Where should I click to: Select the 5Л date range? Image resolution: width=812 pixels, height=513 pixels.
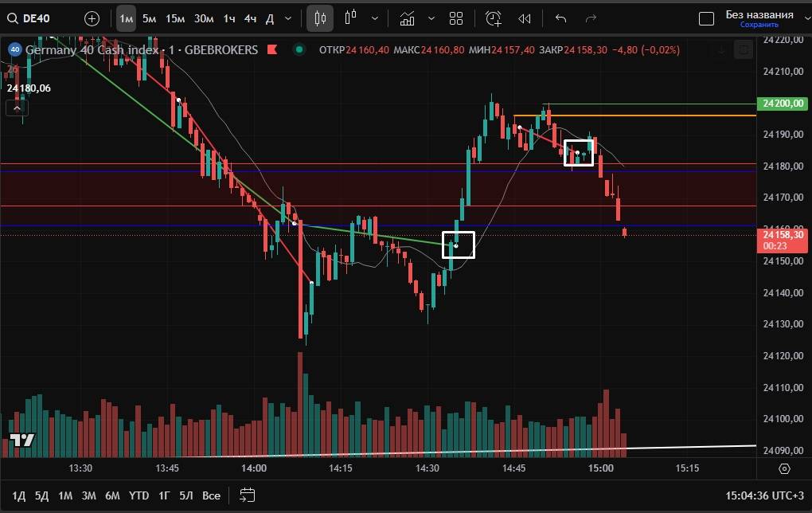click(186, 496)
